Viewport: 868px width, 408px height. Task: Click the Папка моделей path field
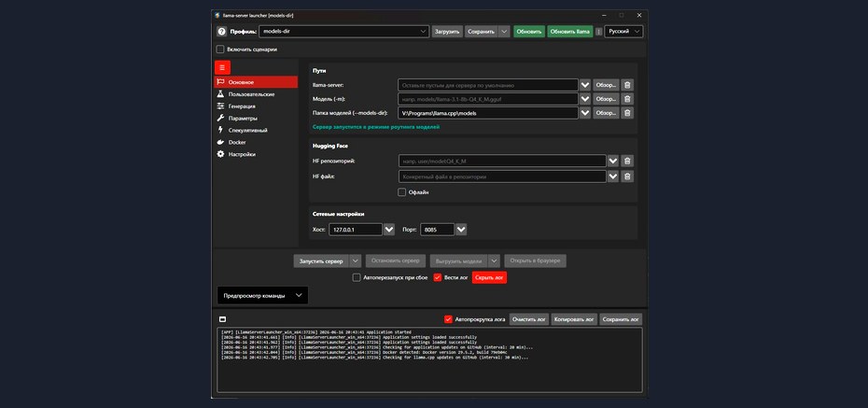coord(488,113)
